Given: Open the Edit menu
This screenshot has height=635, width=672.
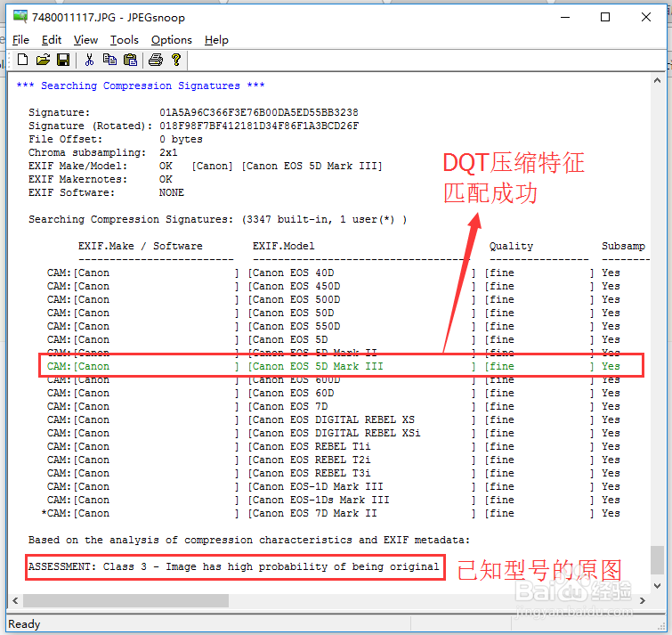Looking at the screenshot, I should 52,40.
